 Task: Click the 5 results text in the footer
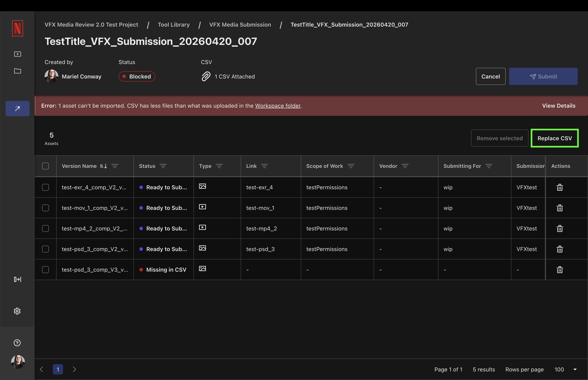point(484,369)
